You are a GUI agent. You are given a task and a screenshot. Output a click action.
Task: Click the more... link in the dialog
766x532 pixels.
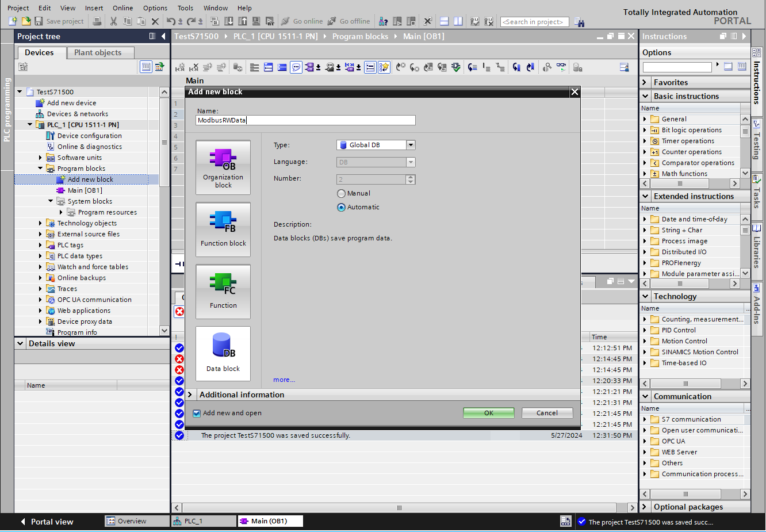click(284, 380)
